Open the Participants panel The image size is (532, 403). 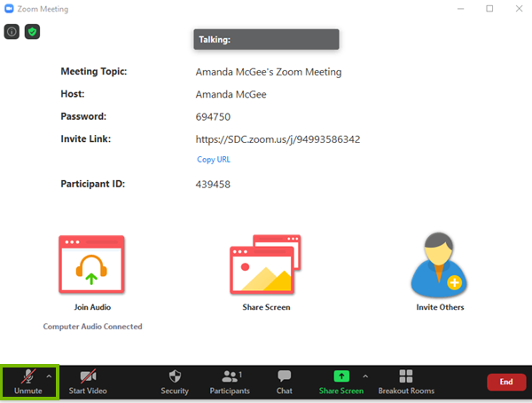pyautogui.click(x=230, y=382)
